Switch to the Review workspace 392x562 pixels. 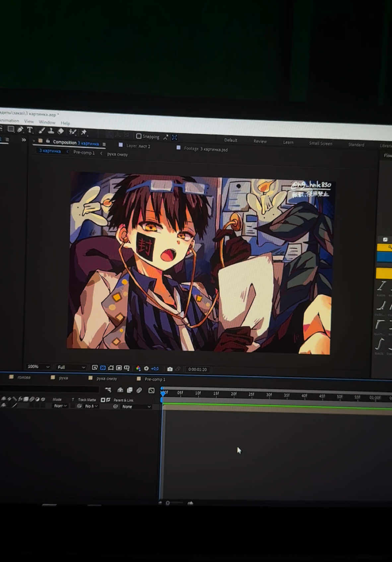coord(260,141)
